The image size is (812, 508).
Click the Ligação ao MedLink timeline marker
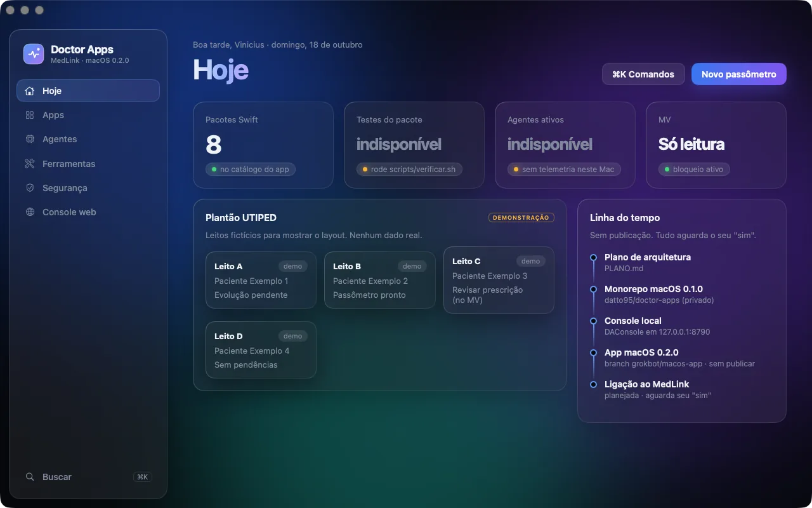point(593,384)
